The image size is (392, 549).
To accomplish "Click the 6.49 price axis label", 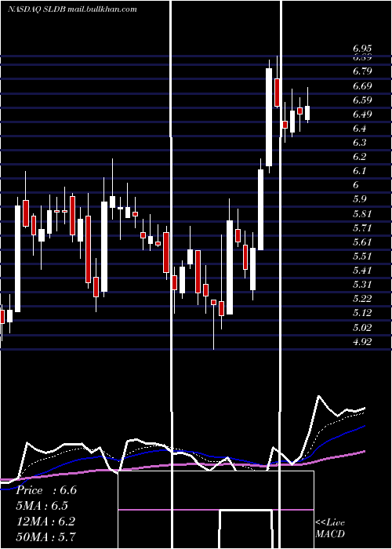I will tap(362, 115).
